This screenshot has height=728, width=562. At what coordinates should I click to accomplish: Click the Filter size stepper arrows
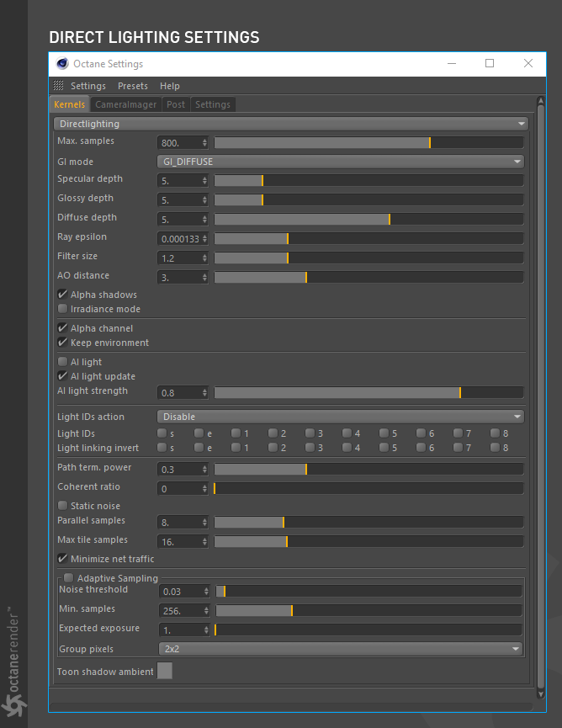click(204, 258)
